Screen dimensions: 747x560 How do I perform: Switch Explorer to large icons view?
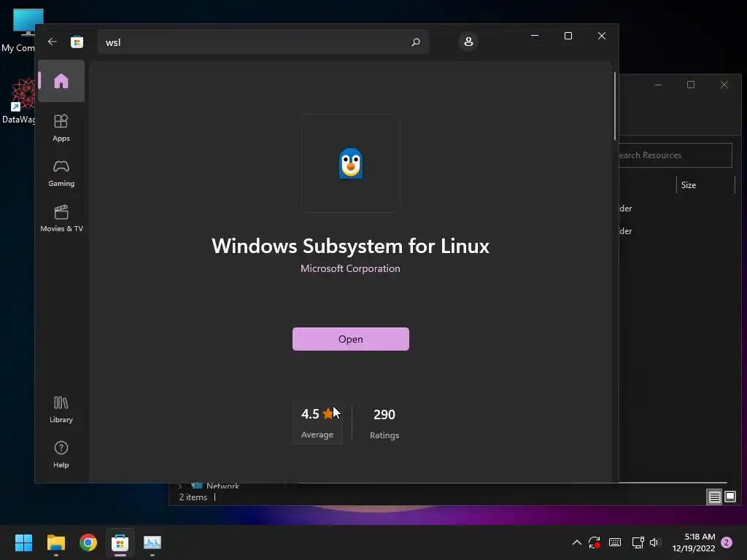point(730,497)
